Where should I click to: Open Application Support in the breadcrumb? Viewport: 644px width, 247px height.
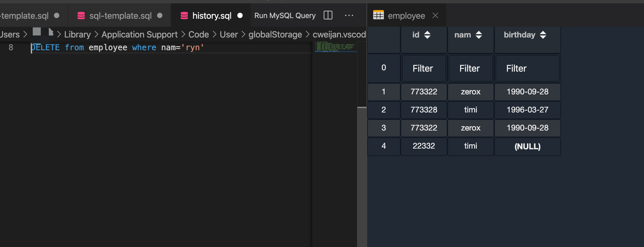click(x=139, y=34)
